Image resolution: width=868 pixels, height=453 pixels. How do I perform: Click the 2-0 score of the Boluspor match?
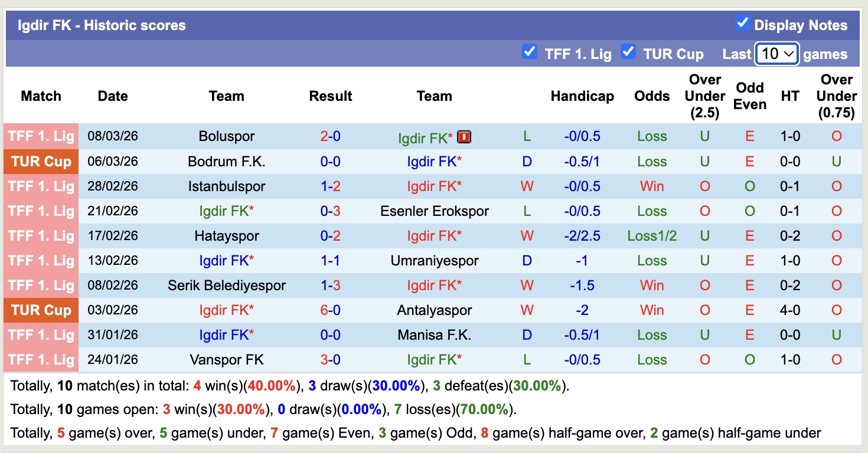(330, 137)
